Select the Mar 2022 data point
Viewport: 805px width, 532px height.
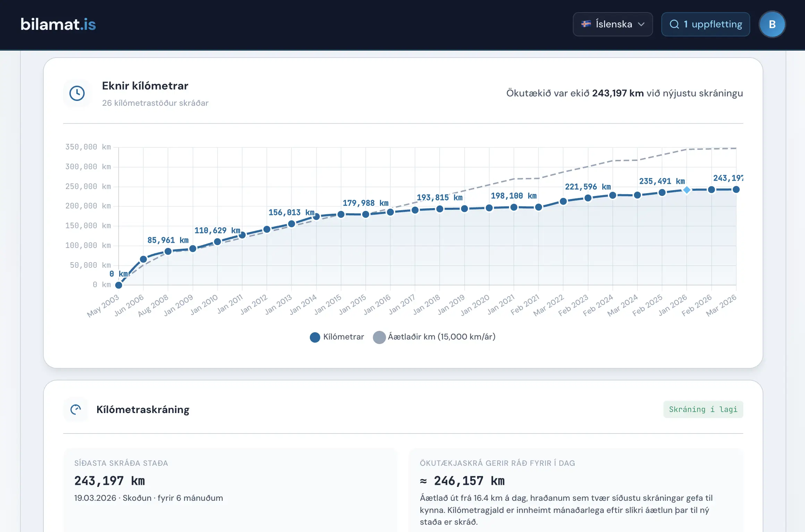[563, 201]
